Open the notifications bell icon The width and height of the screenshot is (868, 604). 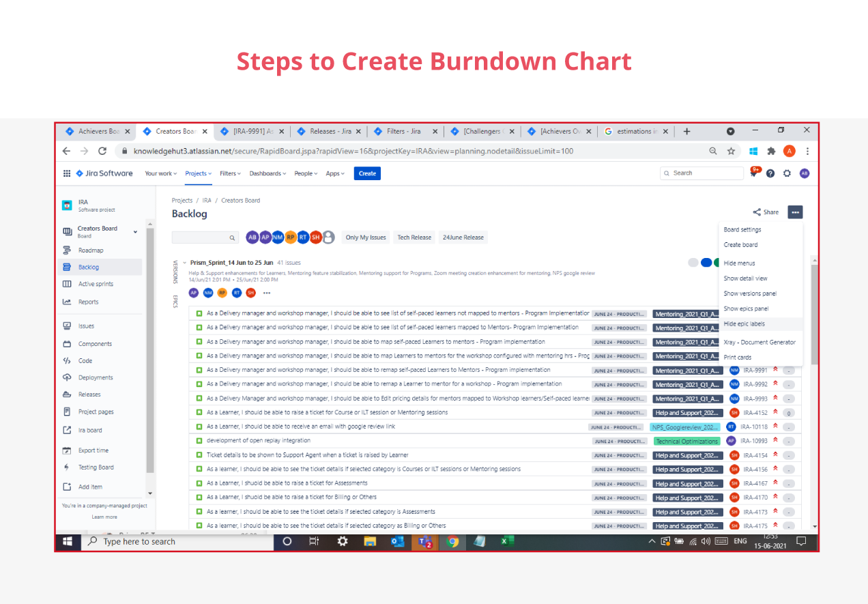753,173
